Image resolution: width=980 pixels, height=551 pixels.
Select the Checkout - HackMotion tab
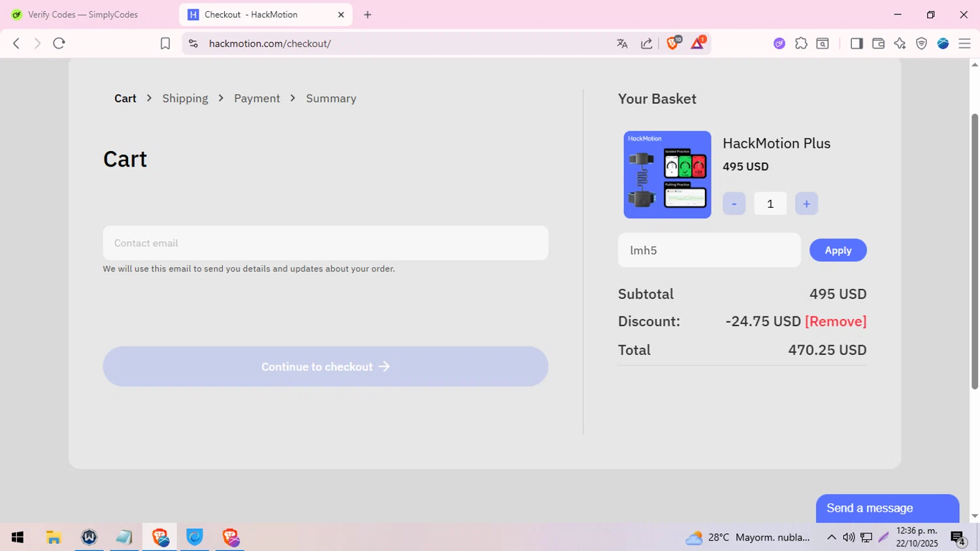point(265,14)
